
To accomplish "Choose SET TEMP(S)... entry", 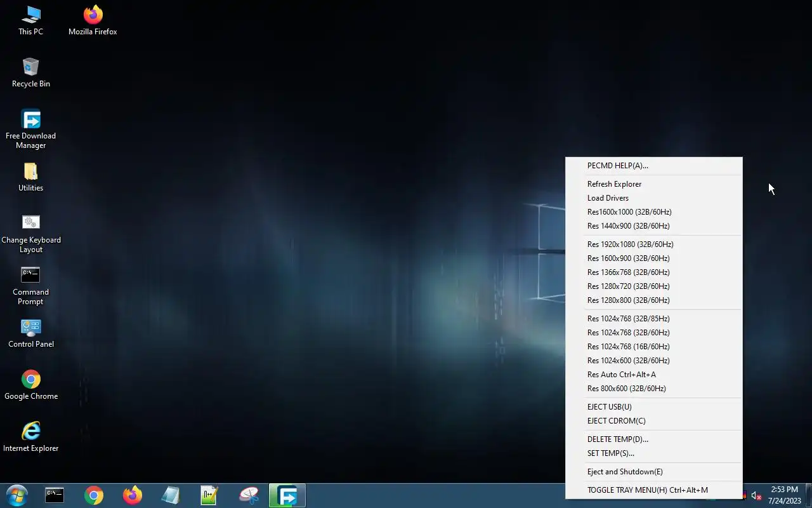I will click(654, 453).
